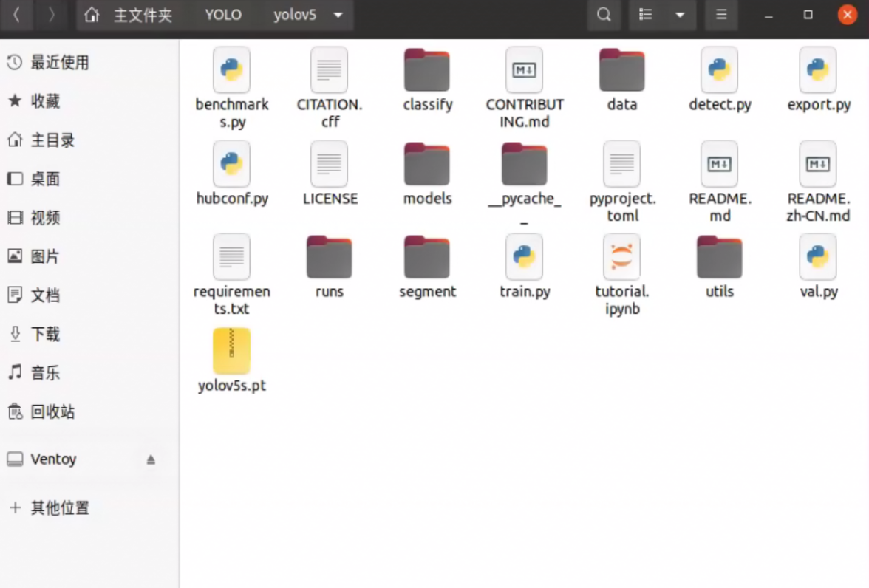Open 桌面 in the sidebar

(89, 179)
